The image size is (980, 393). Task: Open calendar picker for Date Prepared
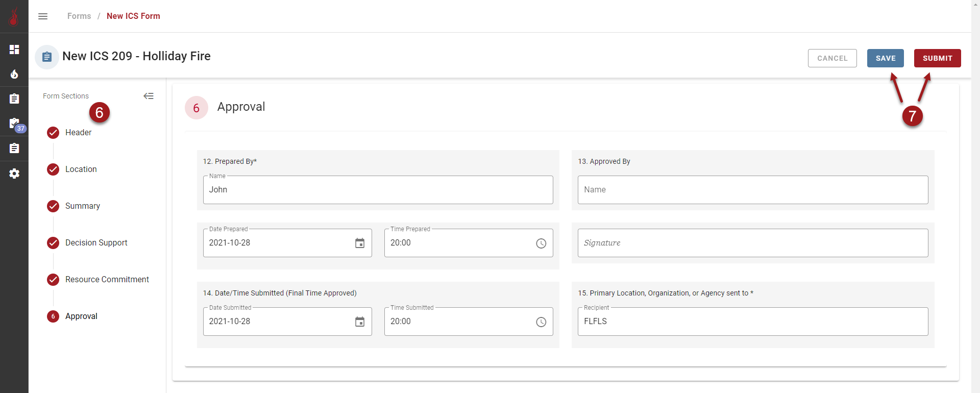(360, 243)
